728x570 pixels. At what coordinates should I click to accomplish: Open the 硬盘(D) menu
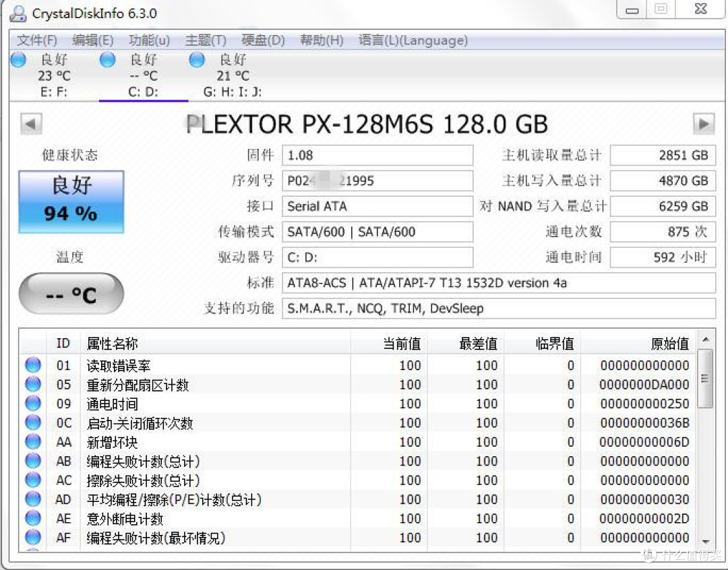click(264, 40)
